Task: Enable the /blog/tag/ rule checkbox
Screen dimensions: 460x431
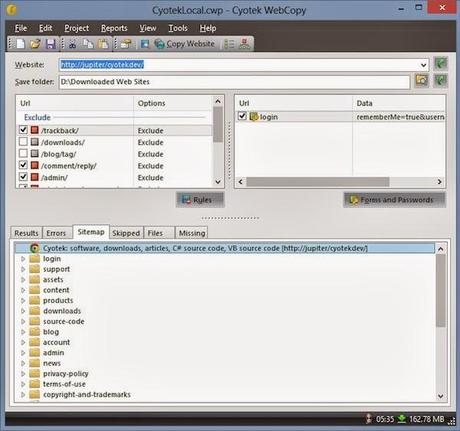Action: coord(23,153)
